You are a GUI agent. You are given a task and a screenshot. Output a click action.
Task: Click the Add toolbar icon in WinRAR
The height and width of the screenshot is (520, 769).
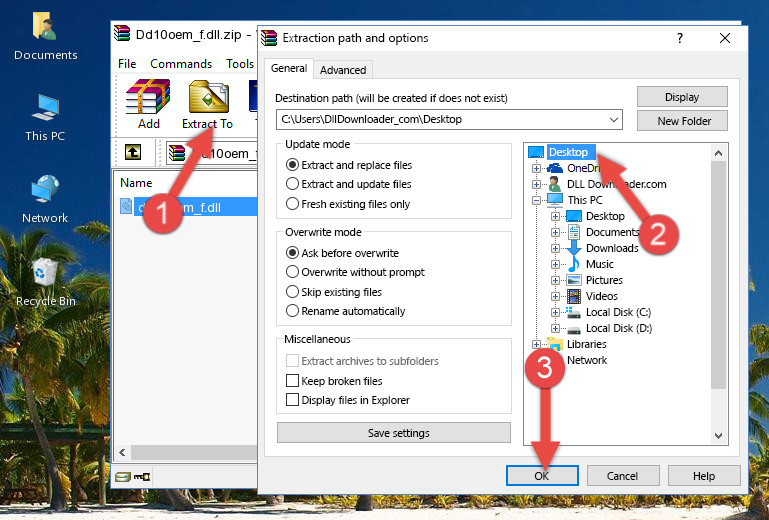[x=148, y=104]
